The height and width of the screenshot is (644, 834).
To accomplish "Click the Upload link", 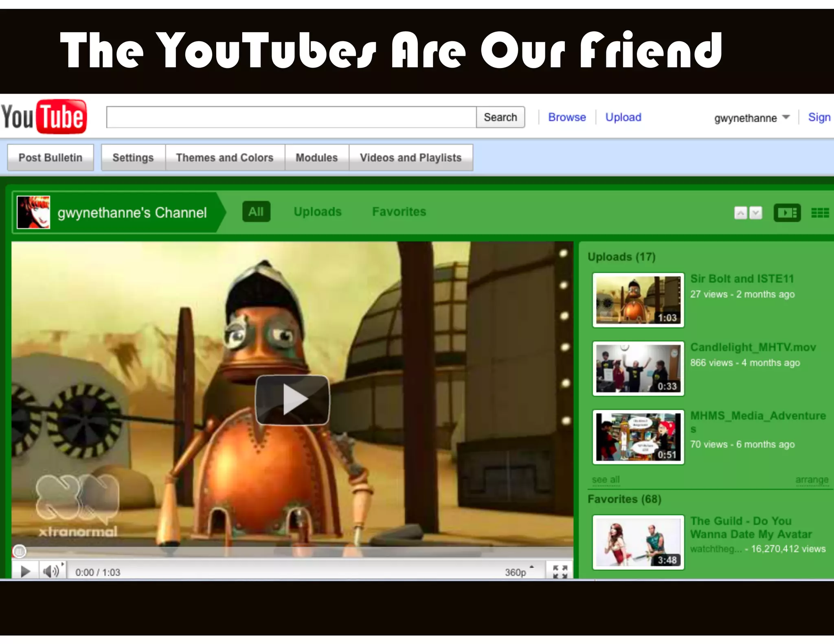I will pyautogui.click(x=623, y=117).
